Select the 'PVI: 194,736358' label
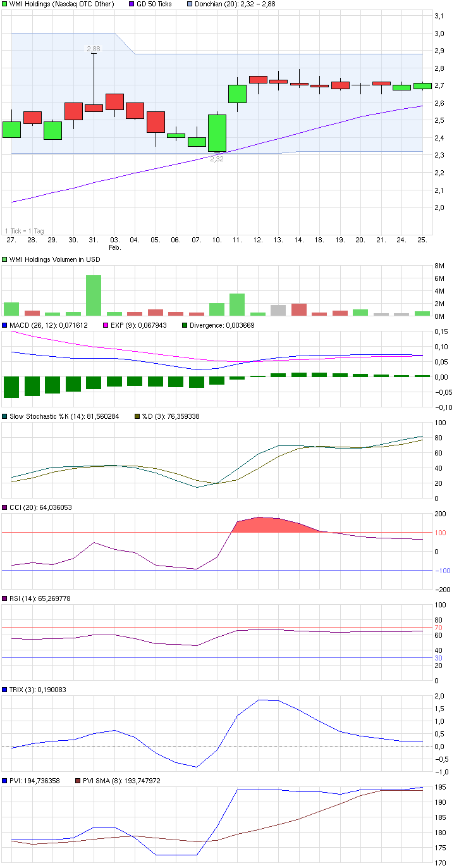The height and width of the screenshot is (868, 459). [x=35, y=781]
